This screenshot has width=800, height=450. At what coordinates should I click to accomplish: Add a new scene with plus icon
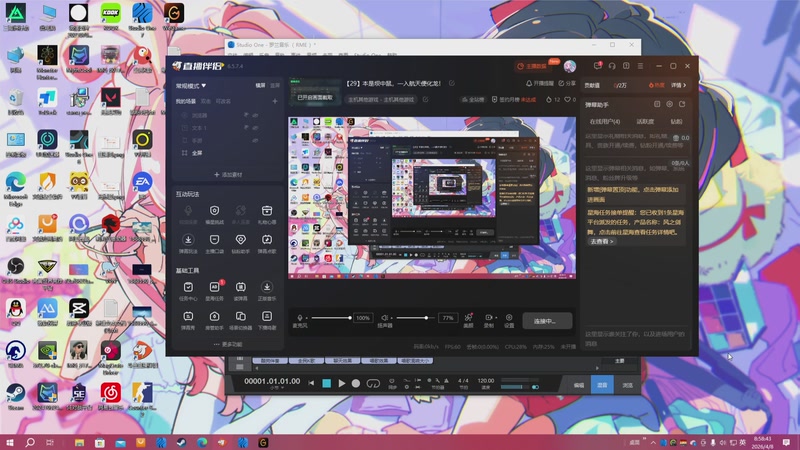click(274, 101)
